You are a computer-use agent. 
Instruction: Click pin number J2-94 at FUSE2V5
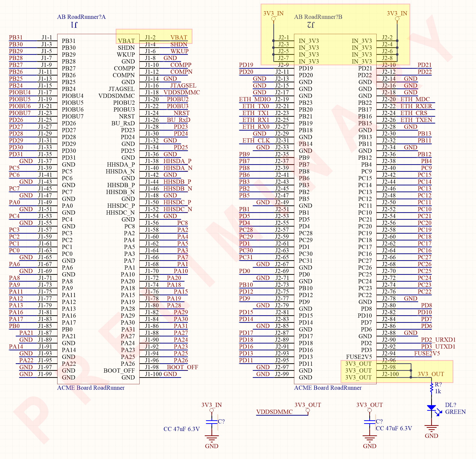tap(389, 353)
